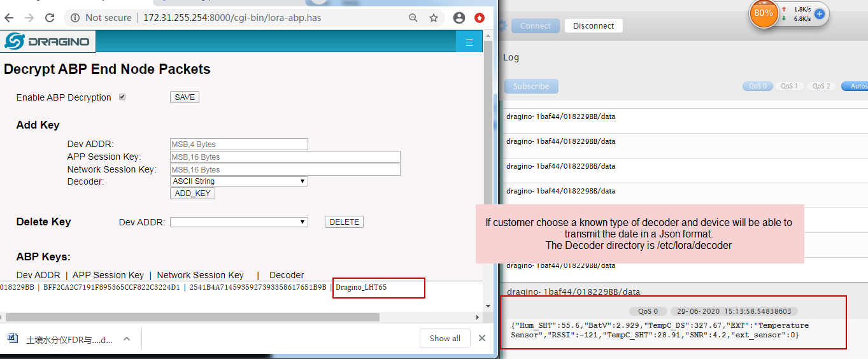The image size is (868, 359).
Task: Click the horizontal scrollbar of the page
Action: 192,317
